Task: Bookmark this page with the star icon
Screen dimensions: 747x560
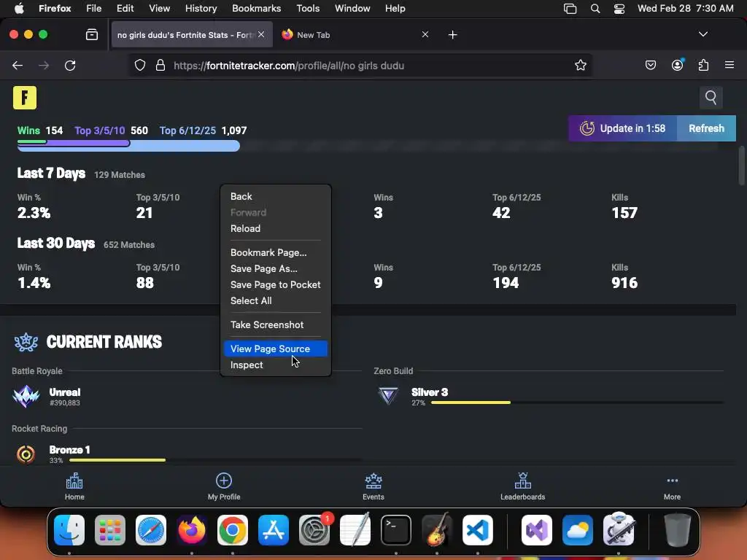Action: tap(580, 65)
